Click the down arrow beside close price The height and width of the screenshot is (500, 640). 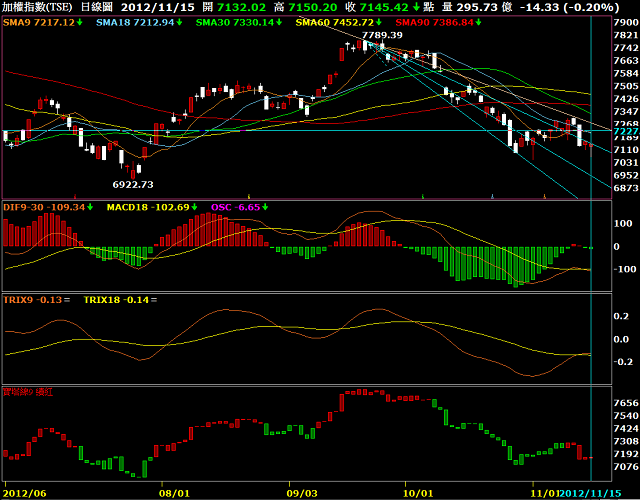point(416,7)
